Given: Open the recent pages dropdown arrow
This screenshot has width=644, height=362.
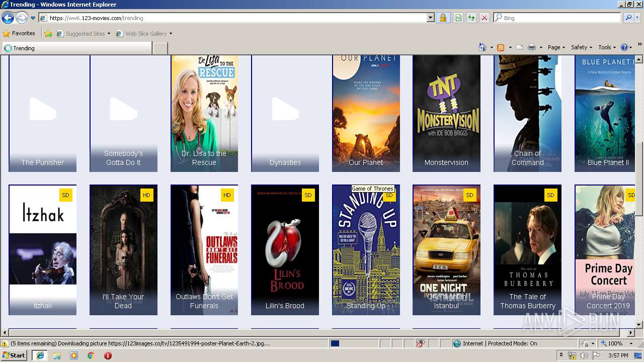Looking at the screenshot, I should (x=33, y=18).
